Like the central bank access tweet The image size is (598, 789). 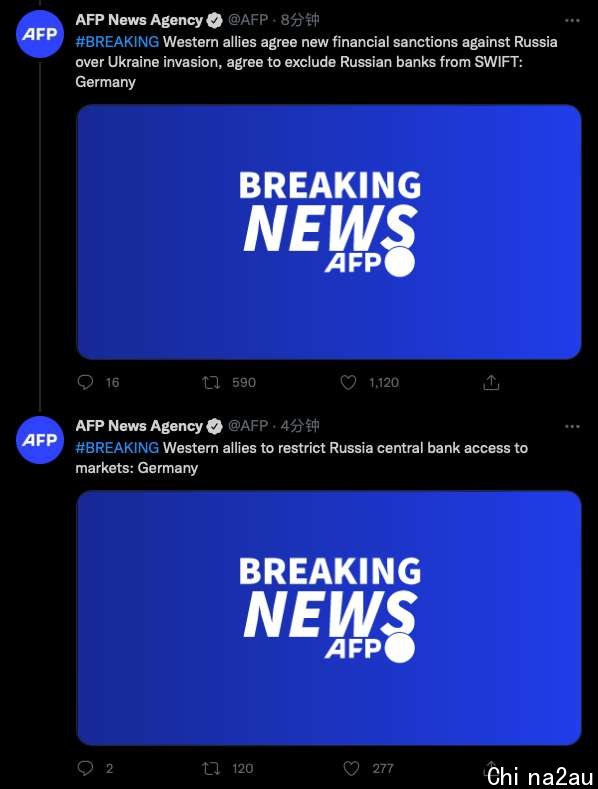click(351, 768)
